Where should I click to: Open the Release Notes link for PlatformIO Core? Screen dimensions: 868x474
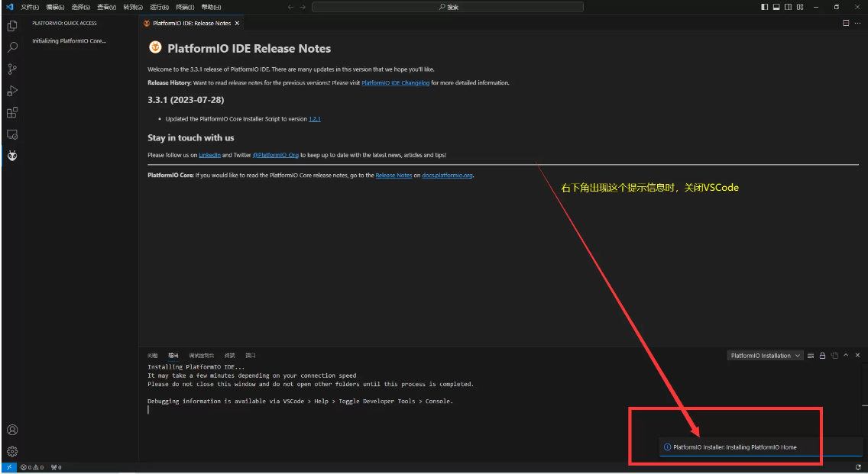pyautogui.click(x=394, y=176)
